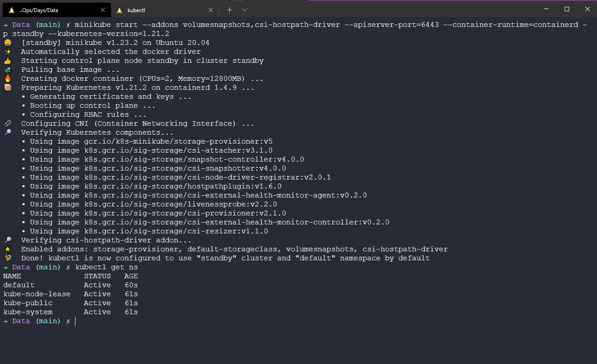Click the thumbs-up emoji beside Starting control plane
This screenshot has height=364, width=597.
coord(8,61)
